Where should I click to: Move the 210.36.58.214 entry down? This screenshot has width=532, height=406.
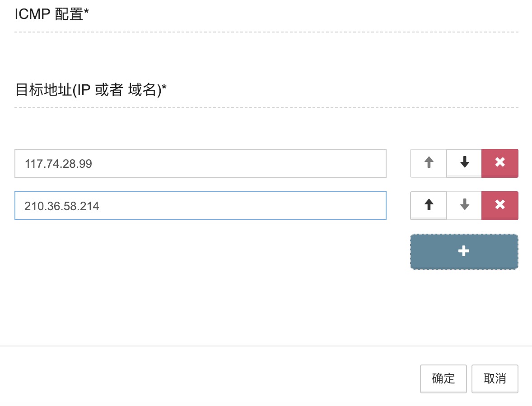[x=464, y=205]
